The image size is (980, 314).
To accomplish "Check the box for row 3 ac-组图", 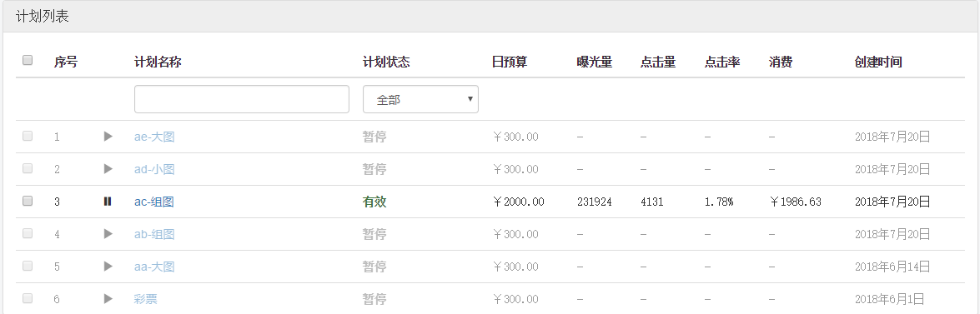I will click(x=28, y=201).
